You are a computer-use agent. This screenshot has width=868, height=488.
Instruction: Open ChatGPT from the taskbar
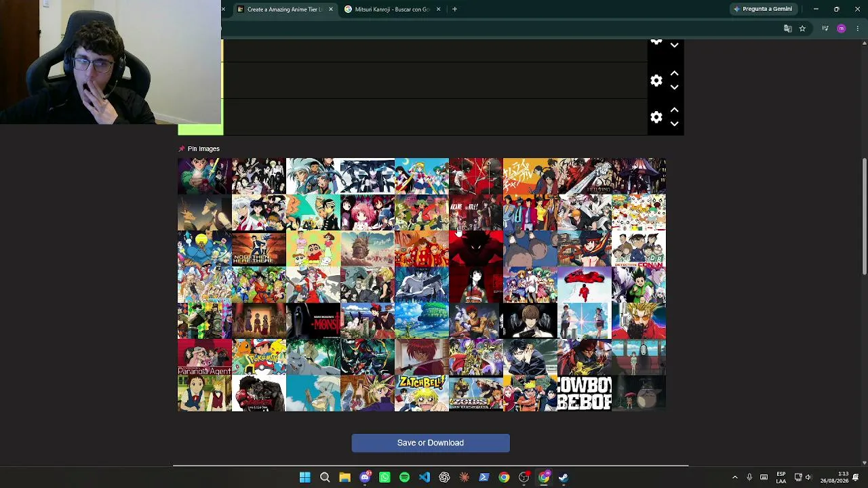click(x=444, y=477)
